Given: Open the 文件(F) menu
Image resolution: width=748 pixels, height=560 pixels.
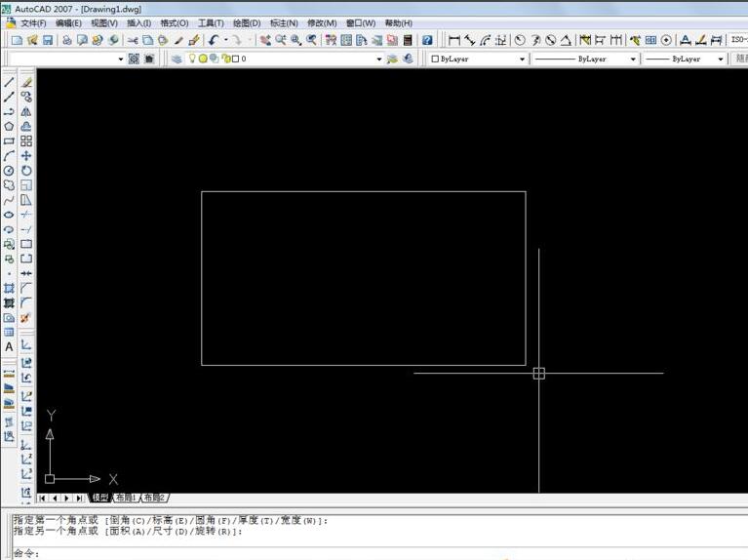Looking at the screenshot, I should [x=33, y=22].
